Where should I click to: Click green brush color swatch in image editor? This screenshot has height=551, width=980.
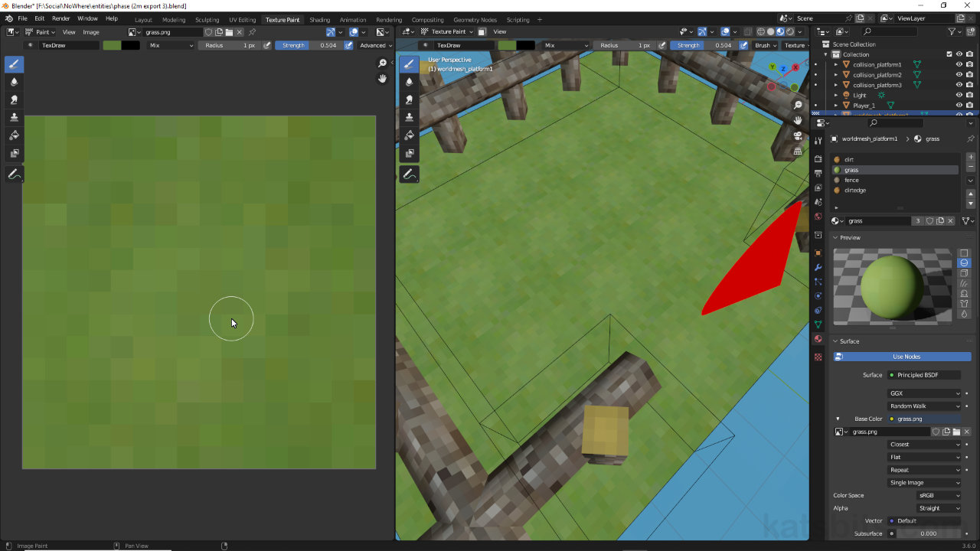pyautogui.click(x=112, y=45)
